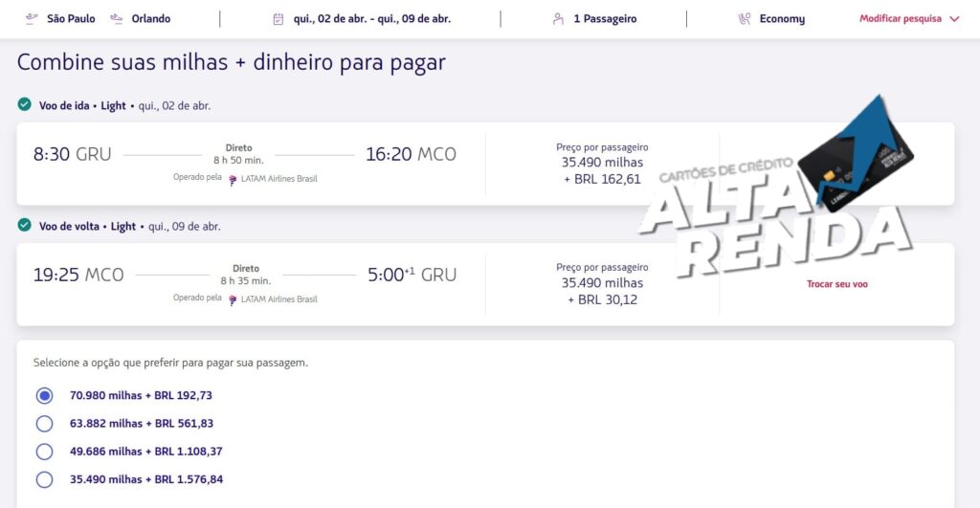The height and width of the screenshot is (508, 980).
Task: Click green checkmark icon next to Voo de ida
Action: click(x=24, y=104)
